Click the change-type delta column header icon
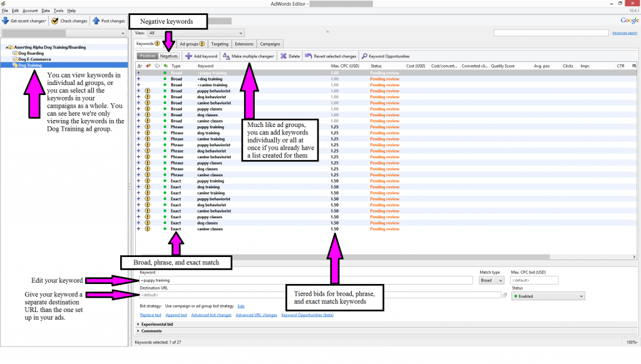The width and height of the screenshot is (641, 364). tap(140, 66)
